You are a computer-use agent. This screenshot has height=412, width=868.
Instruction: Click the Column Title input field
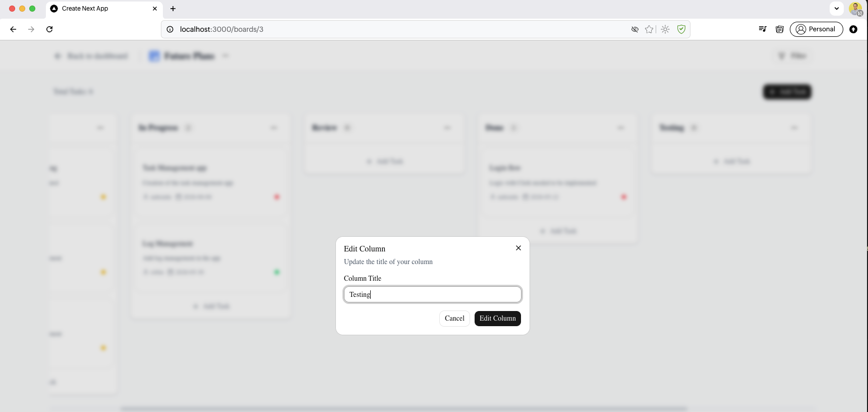tap(433, 294)
